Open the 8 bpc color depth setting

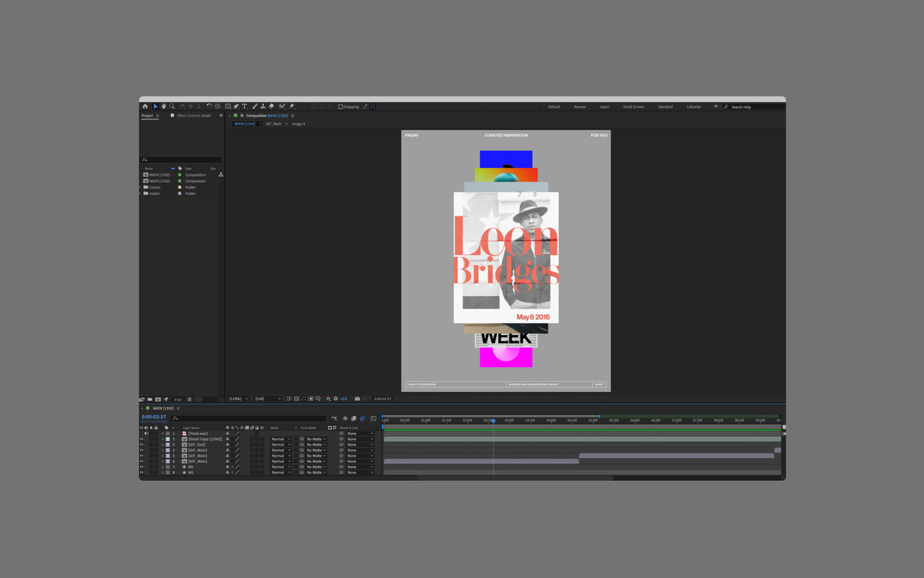[x=178, y=400]
